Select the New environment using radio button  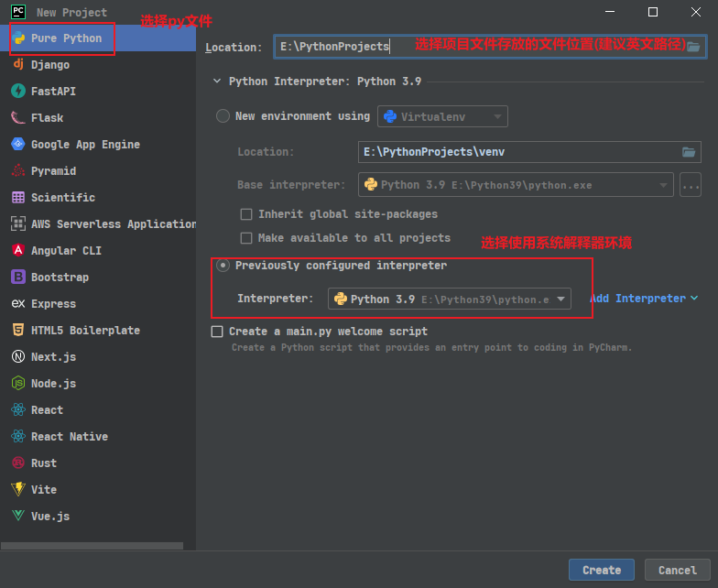coord(223,115)
